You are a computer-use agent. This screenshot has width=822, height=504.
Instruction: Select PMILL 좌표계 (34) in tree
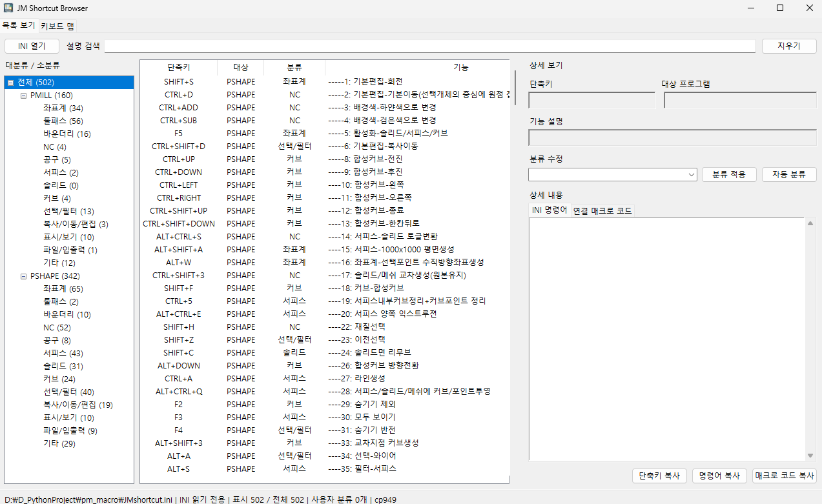[63, 108]
